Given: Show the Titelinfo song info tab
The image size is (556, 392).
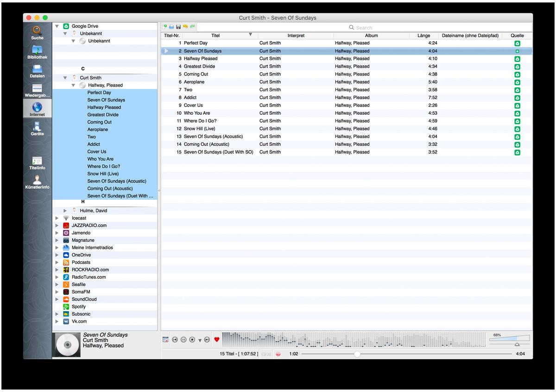Looking at the screenshot, I should tap(37, 162).
